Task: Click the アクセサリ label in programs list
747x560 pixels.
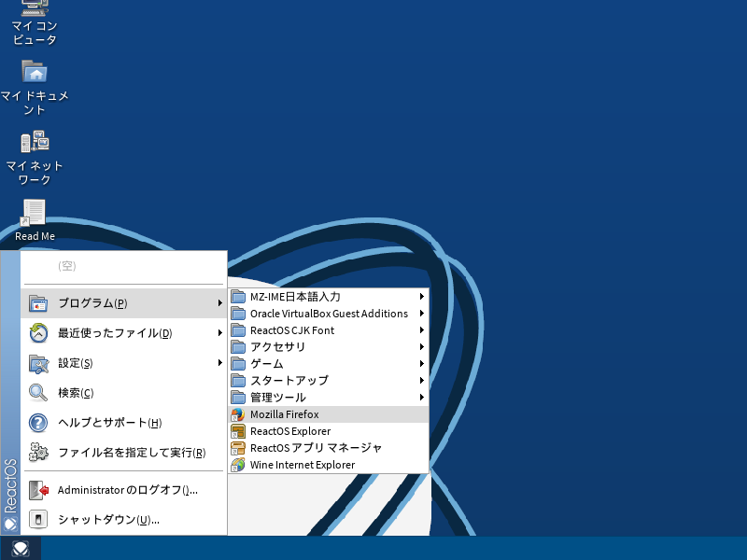Action: click(x=277, y=347)
